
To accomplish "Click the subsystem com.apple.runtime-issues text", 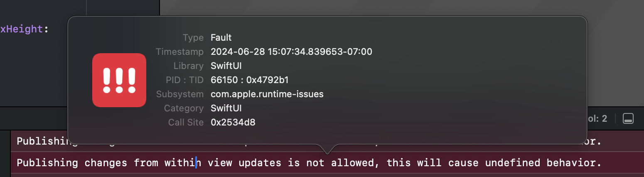I will (x=267, y=94).
